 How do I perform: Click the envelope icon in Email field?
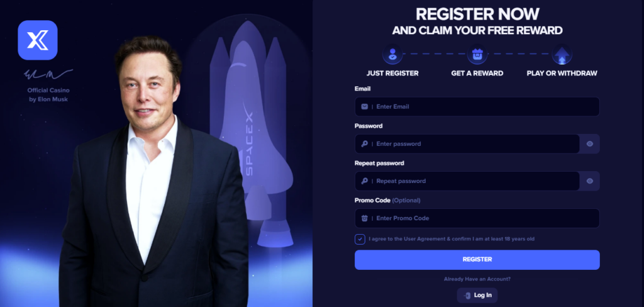click(364, 106)
